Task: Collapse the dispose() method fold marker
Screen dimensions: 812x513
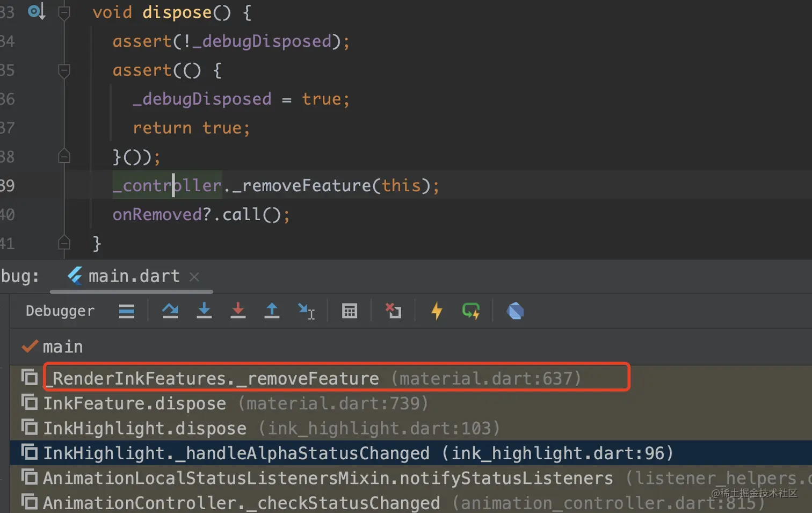Action: point(64,12)
